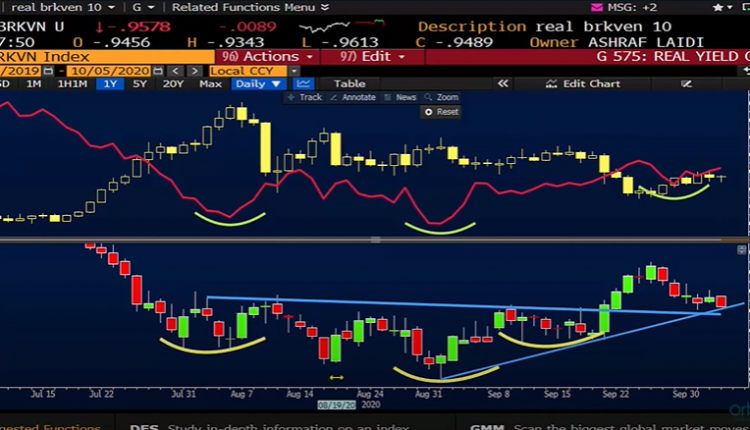Click the intraday sparkline thumbnail
Viewport: 750px width, 430px height.
click(x=341, y=25)
